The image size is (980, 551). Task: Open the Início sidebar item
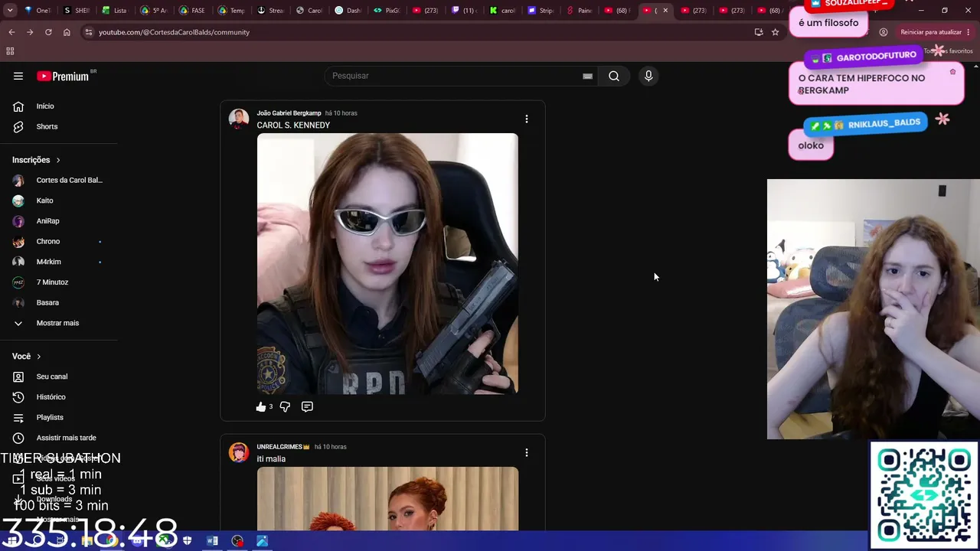coord(58,106)
